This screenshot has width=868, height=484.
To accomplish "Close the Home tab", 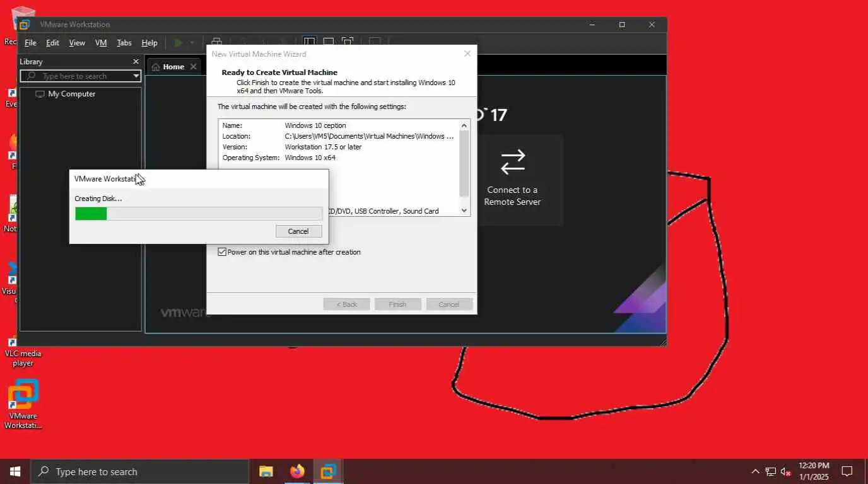I will click(x=193, y=67).
